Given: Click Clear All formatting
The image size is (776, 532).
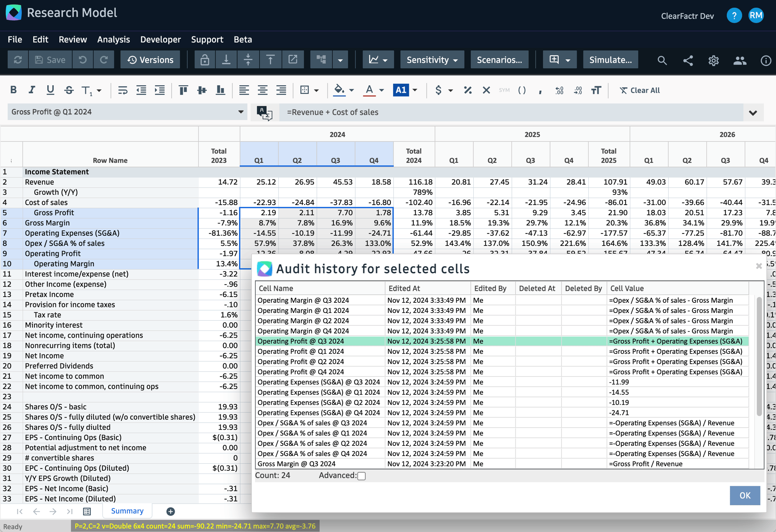Looking at the screenshot, I should (x=640, y=90).
